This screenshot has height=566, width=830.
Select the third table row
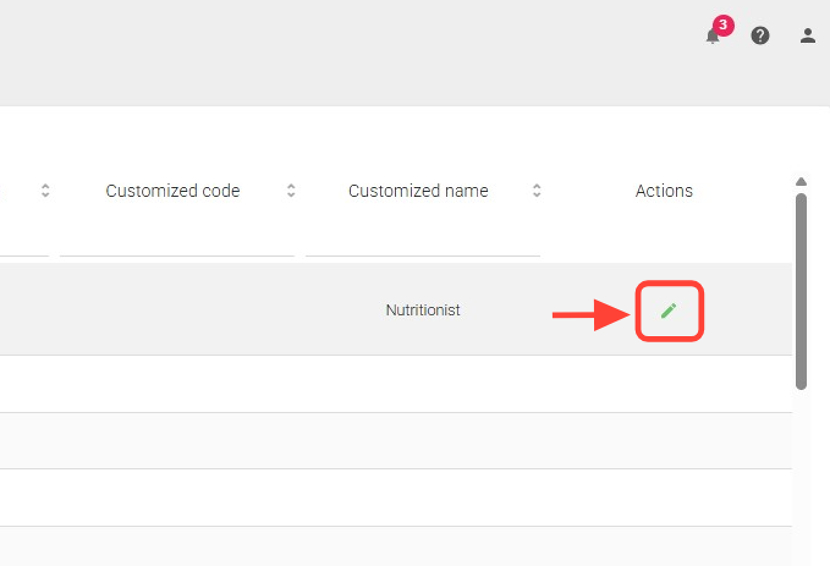[x=400, y=441]
